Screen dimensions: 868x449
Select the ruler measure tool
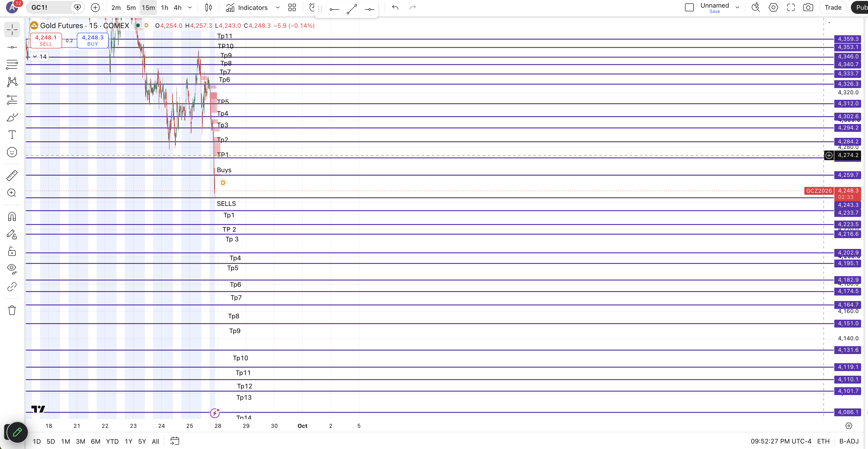tap(12, 175)
